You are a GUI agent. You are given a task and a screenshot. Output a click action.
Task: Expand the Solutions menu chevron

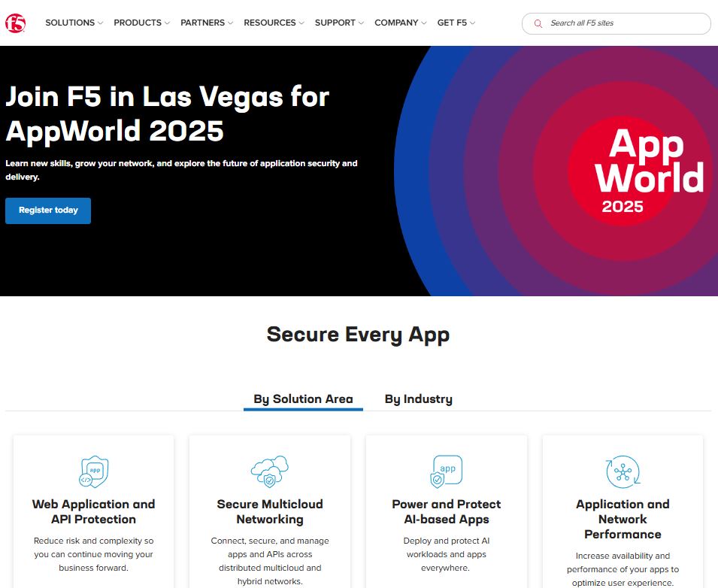point(100,23)
